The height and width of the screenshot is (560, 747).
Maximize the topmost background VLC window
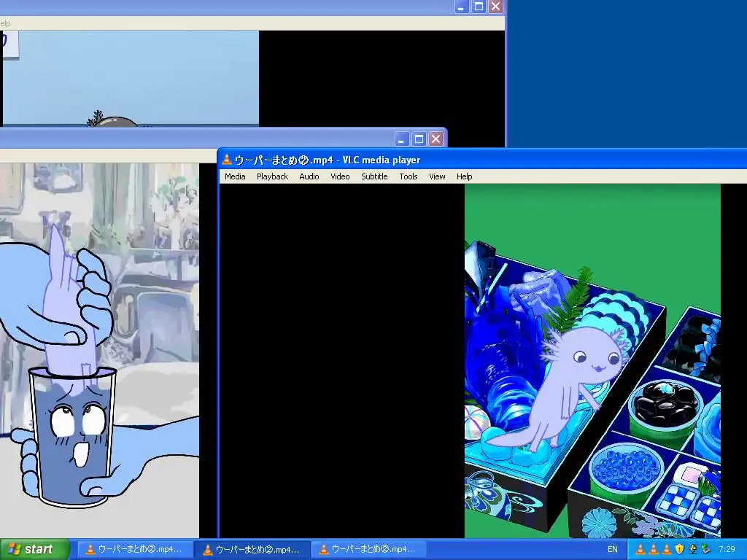click(479, 6)
